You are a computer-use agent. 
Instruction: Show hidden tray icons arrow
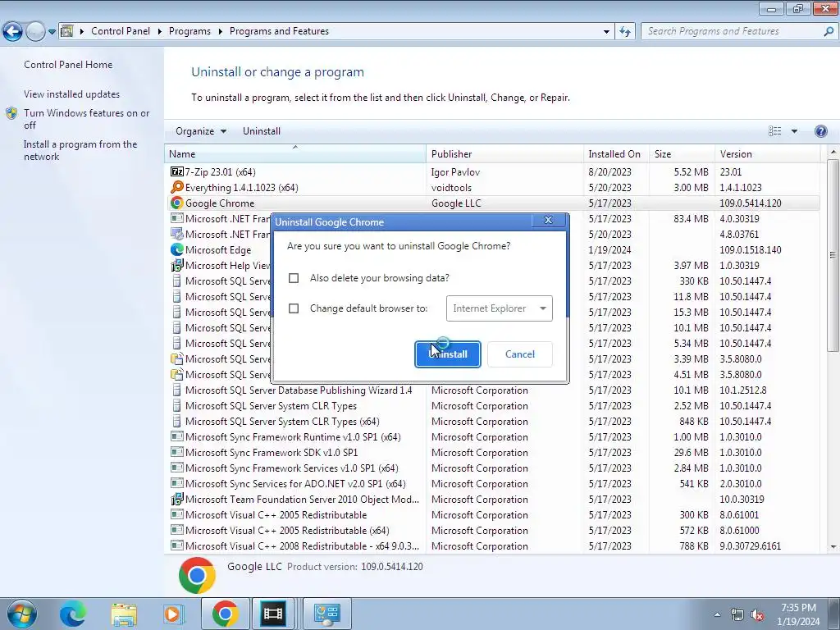tap(717, 614)
